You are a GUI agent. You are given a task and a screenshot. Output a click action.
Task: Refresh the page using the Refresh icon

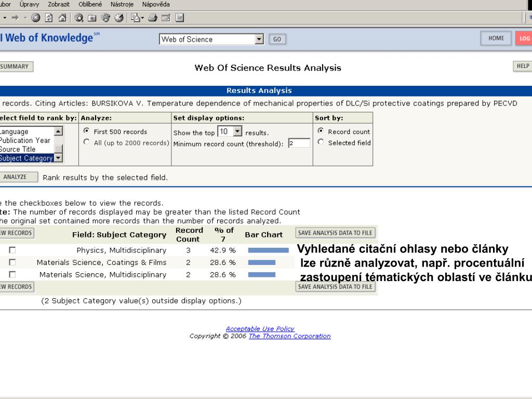pos(49,18)
